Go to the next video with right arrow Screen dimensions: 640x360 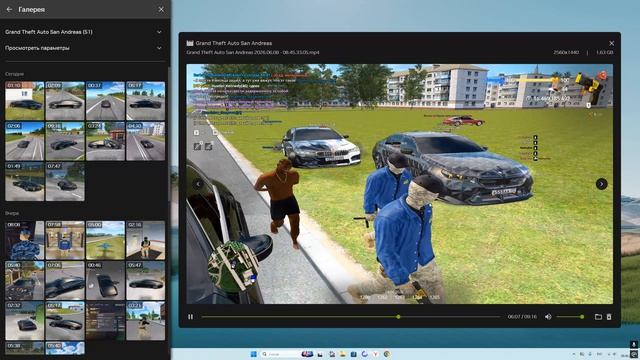pos(601,184)
